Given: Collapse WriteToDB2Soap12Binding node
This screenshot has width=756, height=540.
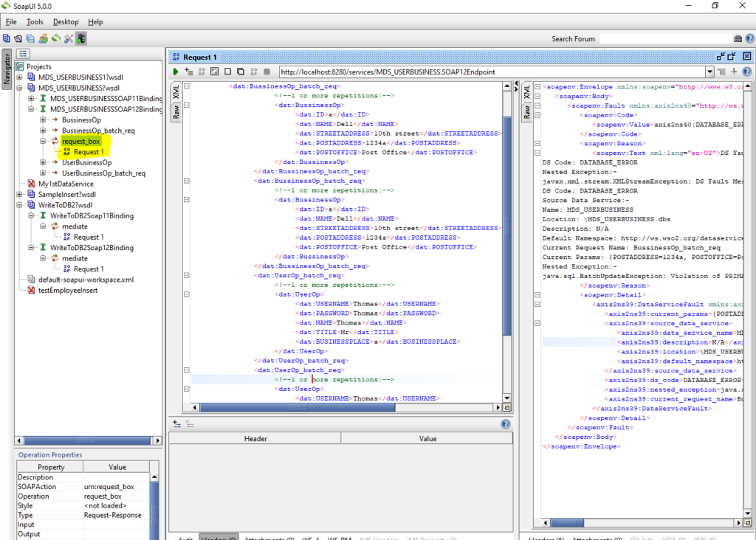Looking at the screenshot, I should click(31, 248).
